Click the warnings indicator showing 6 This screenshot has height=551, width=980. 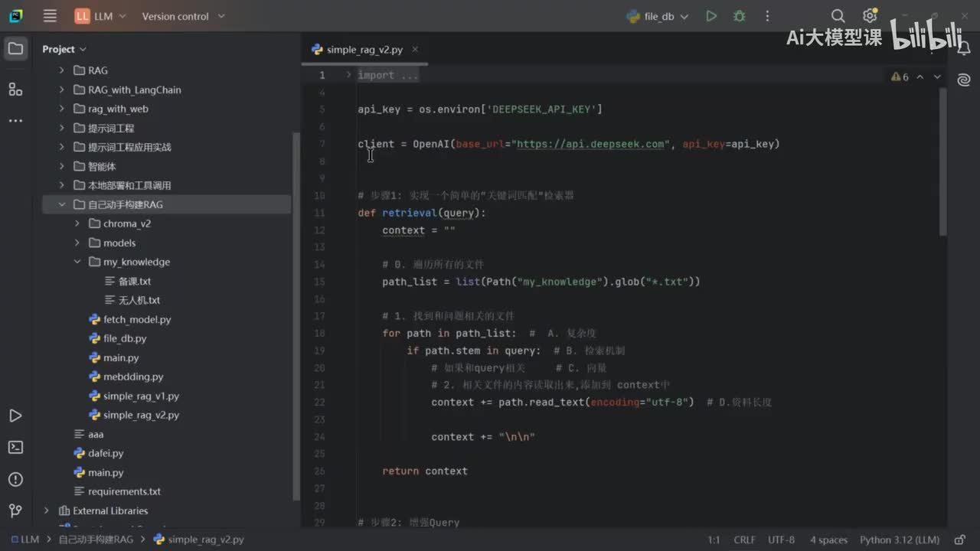click(x=900, y=77)
